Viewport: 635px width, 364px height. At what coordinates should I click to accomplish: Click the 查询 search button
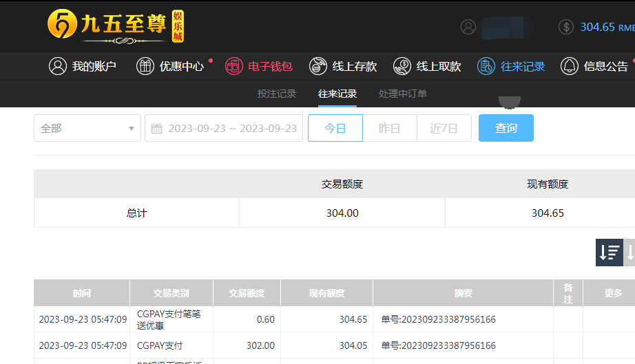(506, 128)
